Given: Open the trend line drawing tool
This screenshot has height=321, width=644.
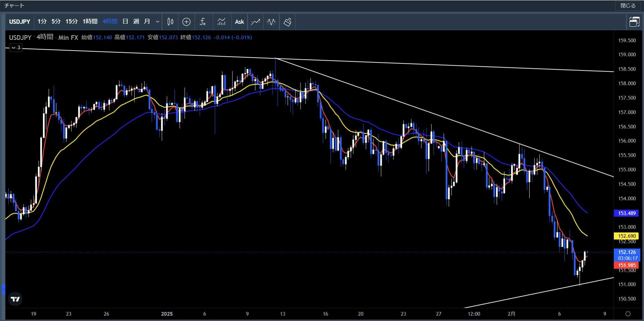Looking at the screenshot, I should click(255, 22).
